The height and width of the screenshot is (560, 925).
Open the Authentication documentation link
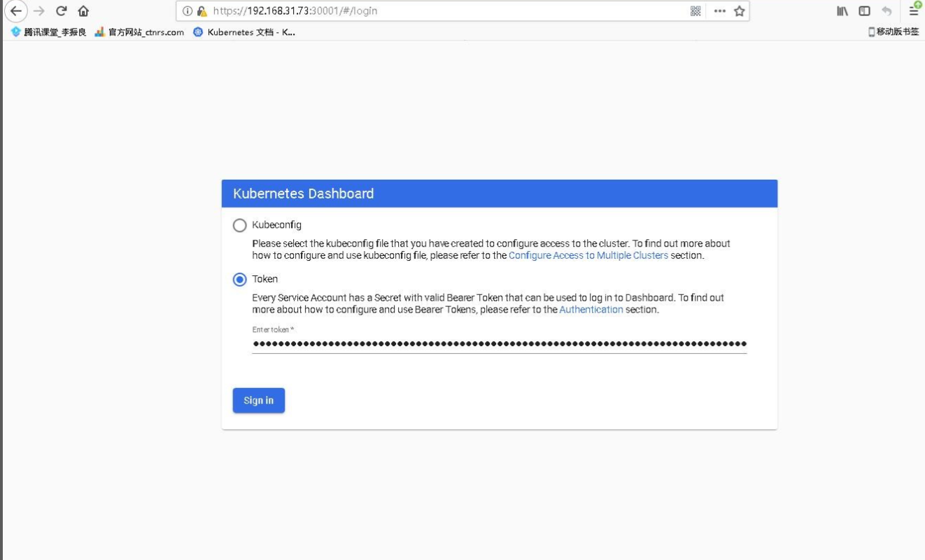tap(591, 310)
